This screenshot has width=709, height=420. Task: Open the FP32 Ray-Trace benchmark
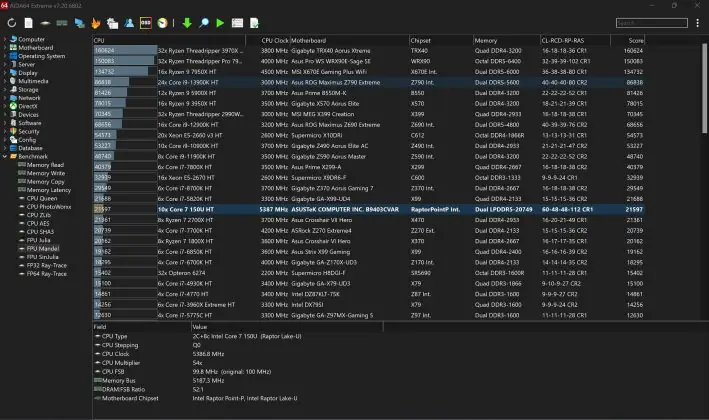click(46, 265)
